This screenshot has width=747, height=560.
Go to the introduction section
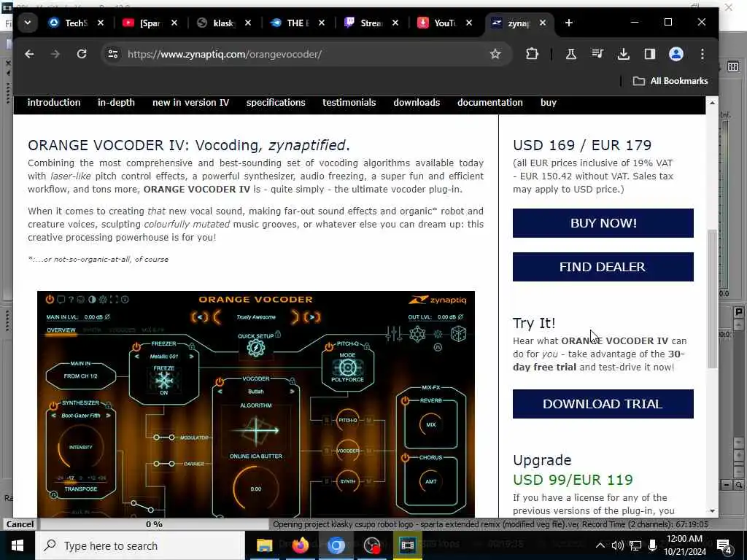54,102
